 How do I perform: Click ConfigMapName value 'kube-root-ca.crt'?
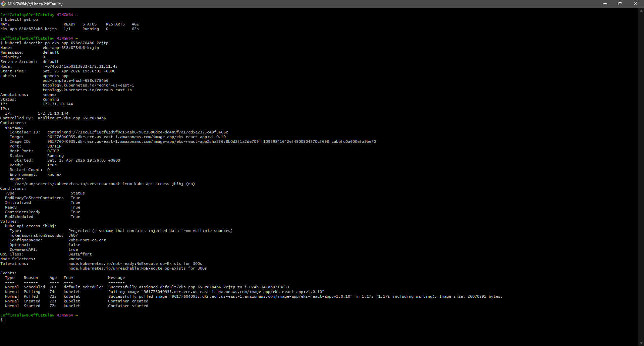pos(87,240)
